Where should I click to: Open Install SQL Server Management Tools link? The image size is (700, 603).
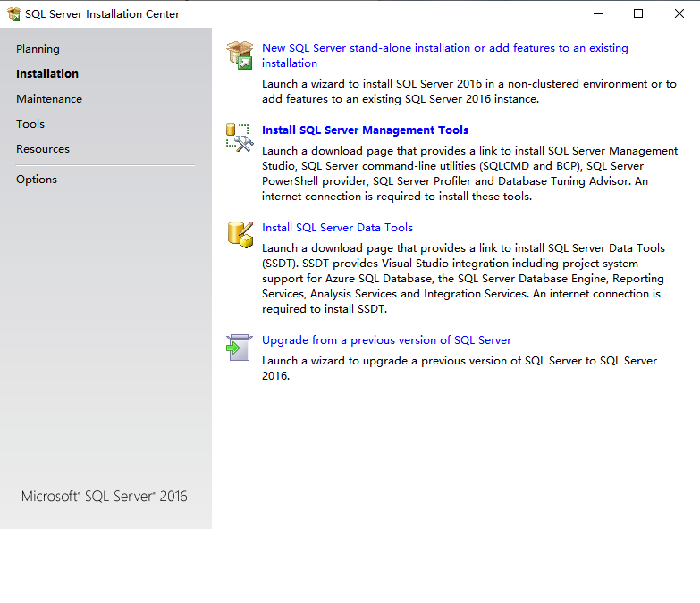click(x=365, y=130)
